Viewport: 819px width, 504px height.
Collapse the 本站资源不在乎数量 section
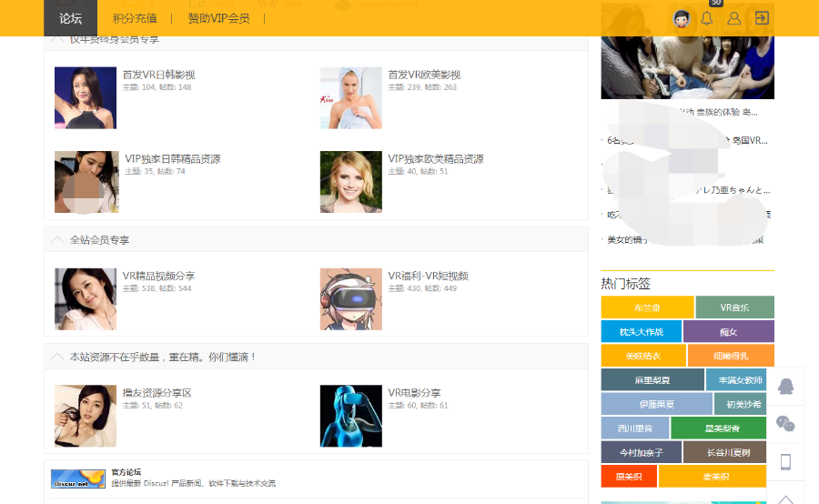57,357
